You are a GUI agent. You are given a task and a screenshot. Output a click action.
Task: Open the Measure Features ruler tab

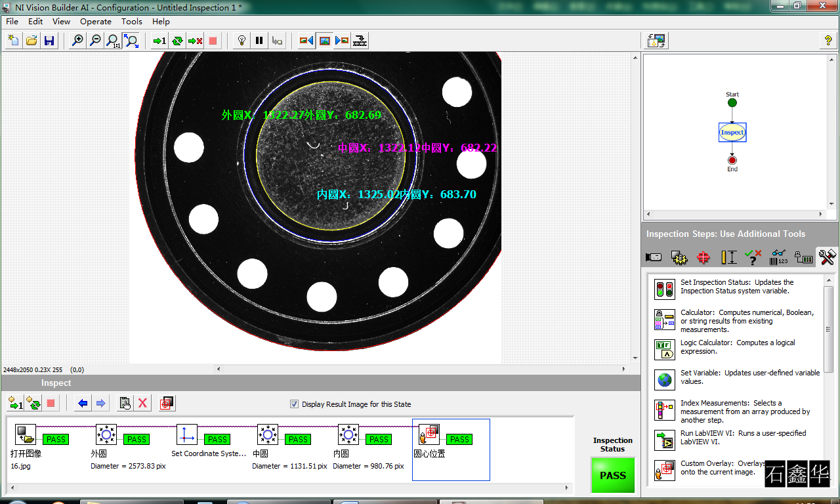pyautogui.click(x=728, y=257)
